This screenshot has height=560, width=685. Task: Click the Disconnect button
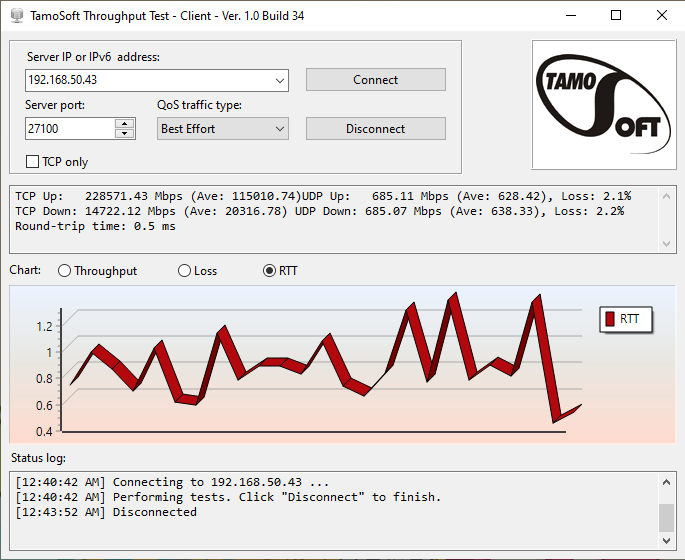(x=375, y=129)
